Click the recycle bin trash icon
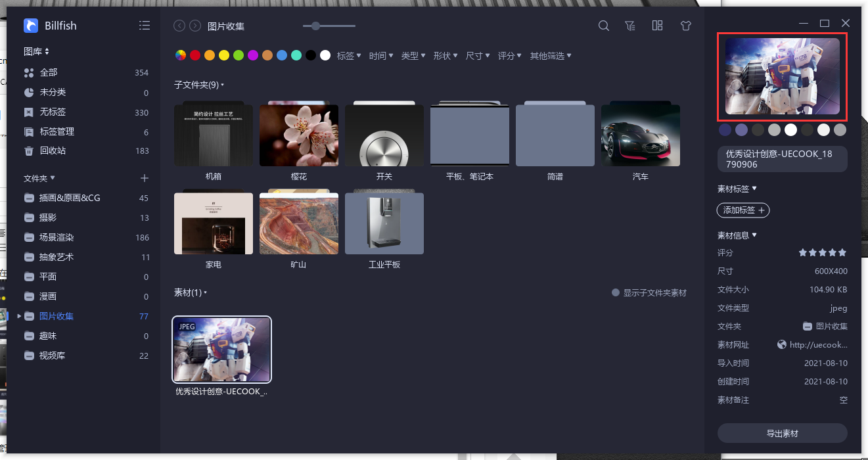Viewport: 868px width, 460px height. coord(29,150)
